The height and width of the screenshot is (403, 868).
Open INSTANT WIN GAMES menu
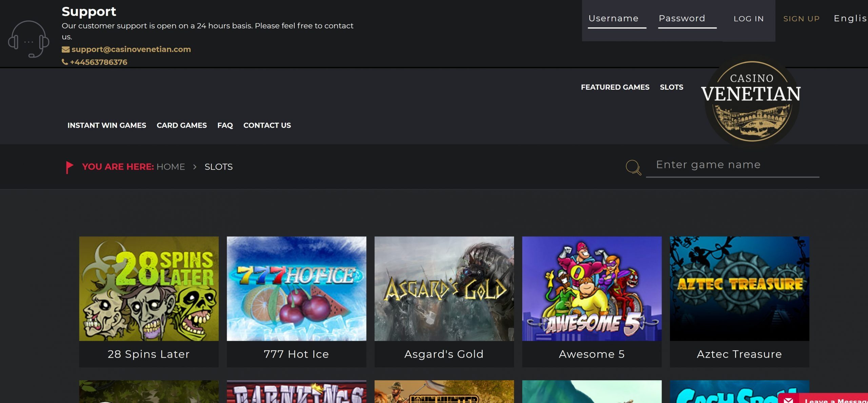[107, 125]
